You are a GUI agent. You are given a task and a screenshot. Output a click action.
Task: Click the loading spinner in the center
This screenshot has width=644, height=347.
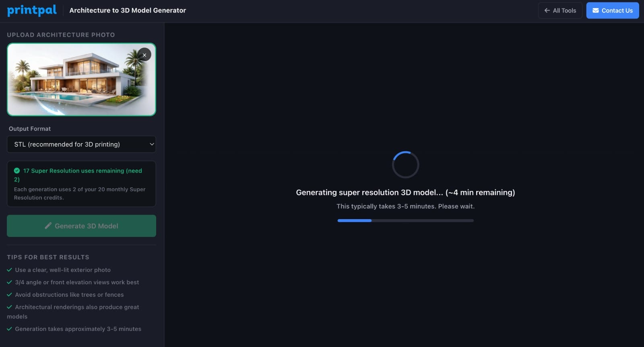coord(405,165)
